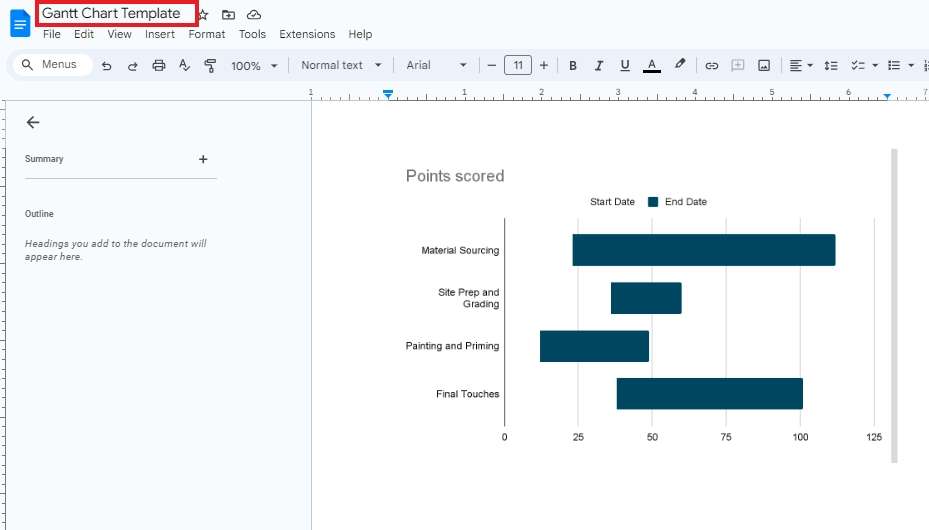Click the Outline label in sidebar
Viewport: 929px width, 530px height.
tap(39, 214)
